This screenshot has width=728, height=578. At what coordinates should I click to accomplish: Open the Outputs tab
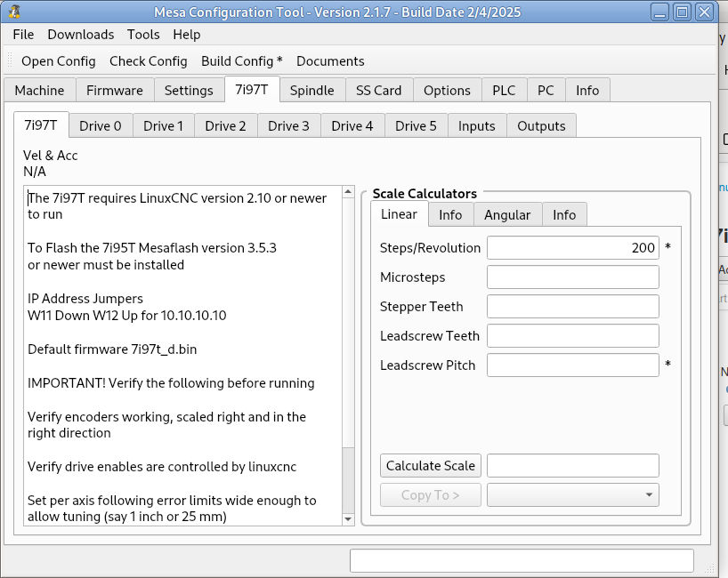pyautogui.click(x=541, y=125)
